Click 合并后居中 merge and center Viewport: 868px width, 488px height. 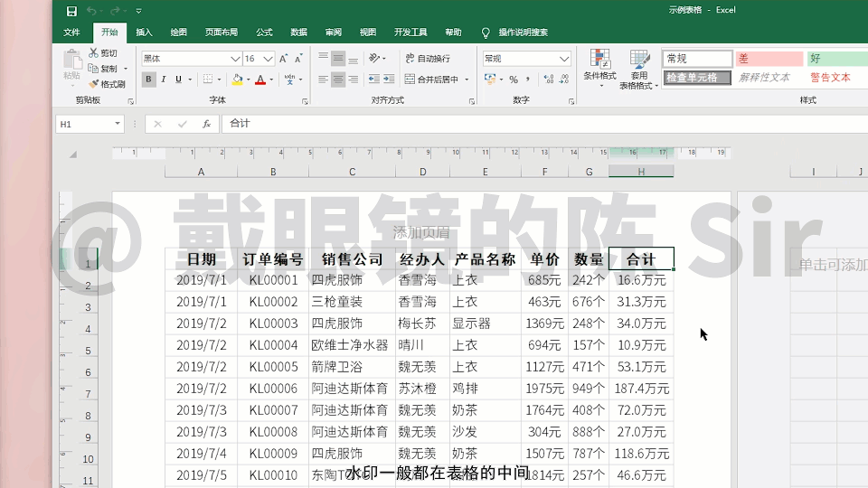pos(432,80)
